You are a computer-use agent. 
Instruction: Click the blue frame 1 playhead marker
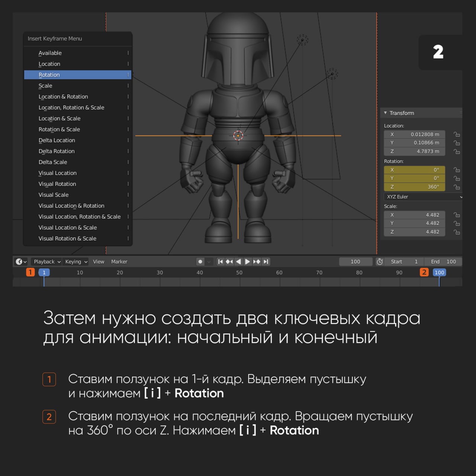44,273
